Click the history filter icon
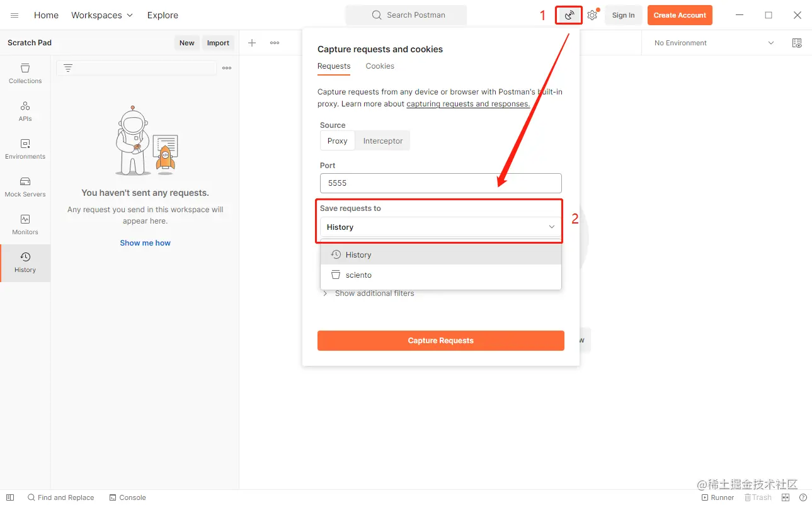This screenshot has height=505, width=812. (68, 68)
